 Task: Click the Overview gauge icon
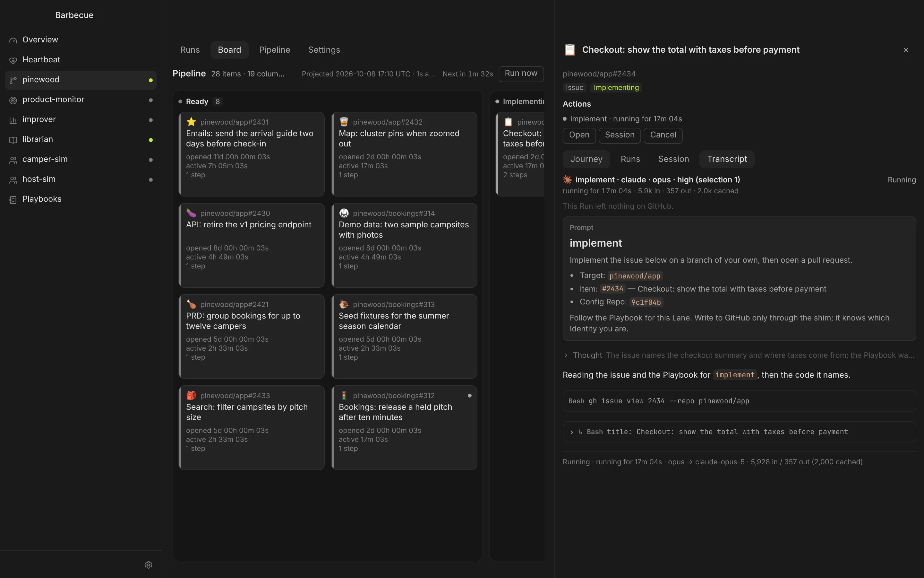13,40
